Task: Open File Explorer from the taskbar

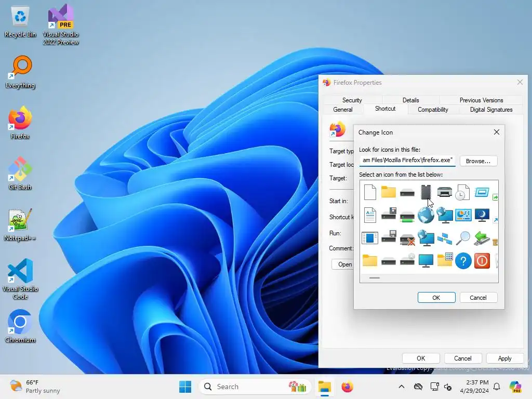Action: pyautogui.click(x=325, y=387)
